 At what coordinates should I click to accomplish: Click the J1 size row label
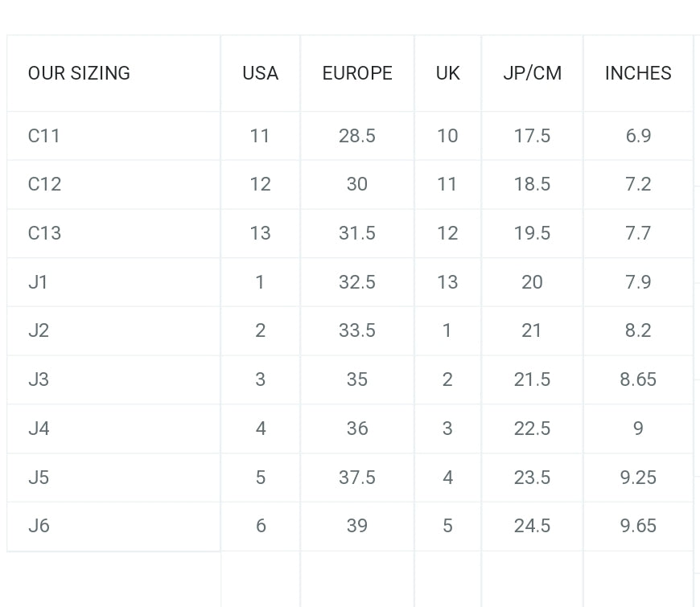tap(38, 282)
